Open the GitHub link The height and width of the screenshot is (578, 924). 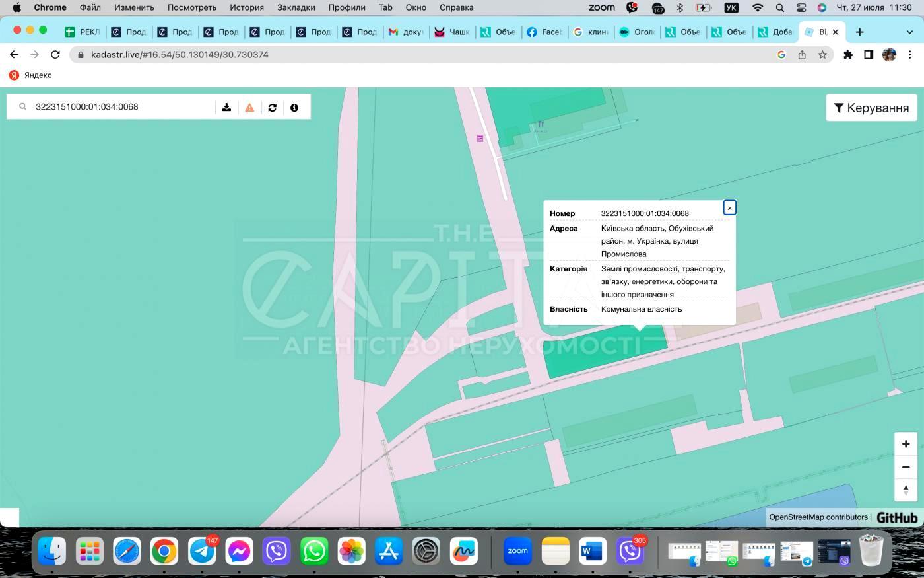(897, 517)
